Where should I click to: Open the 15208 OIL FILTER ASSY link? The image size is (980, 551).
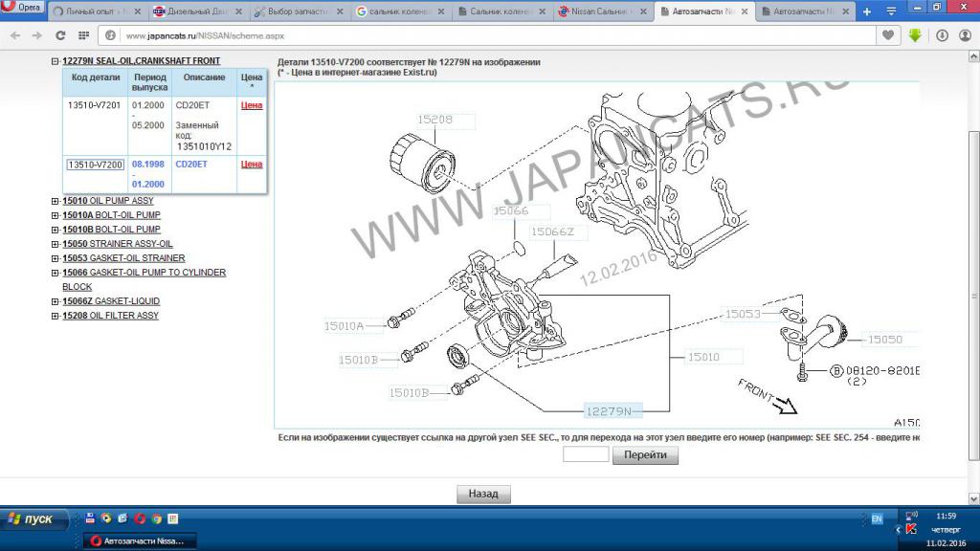(111, 316)
